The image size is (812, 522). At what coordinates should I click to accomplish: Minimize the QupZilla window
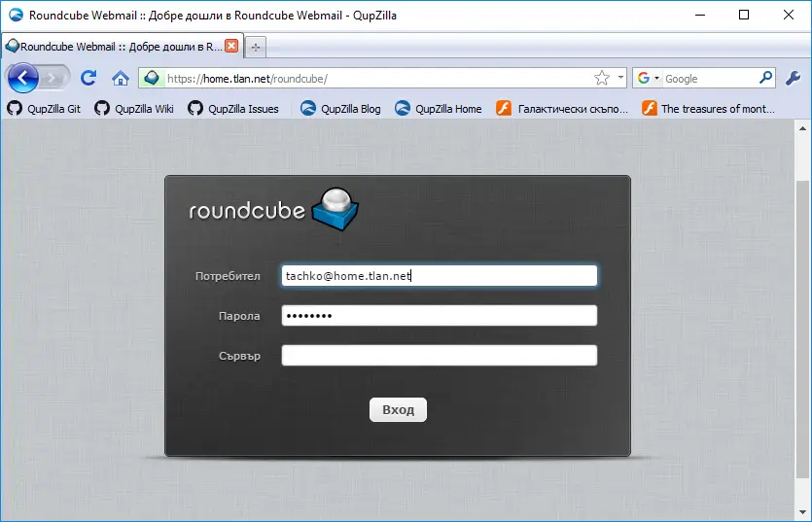699,15
